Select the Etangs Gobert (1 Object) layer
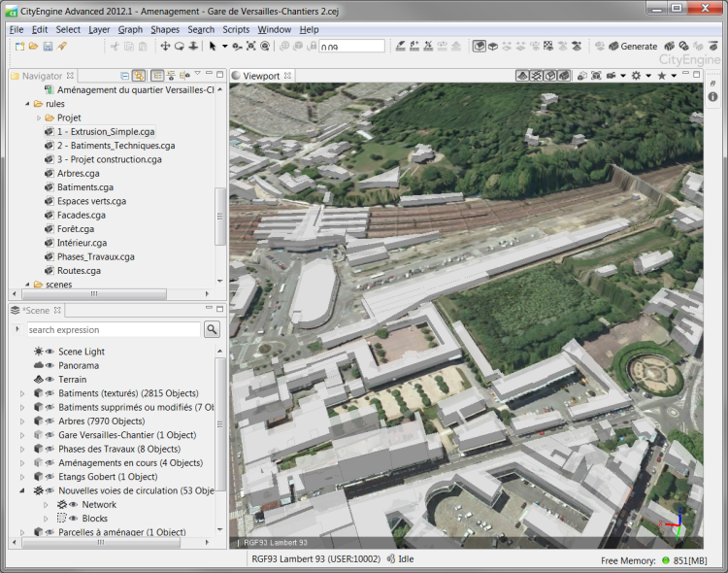The image size is (728, 573). pyautogui.click(x=108, y=477)
